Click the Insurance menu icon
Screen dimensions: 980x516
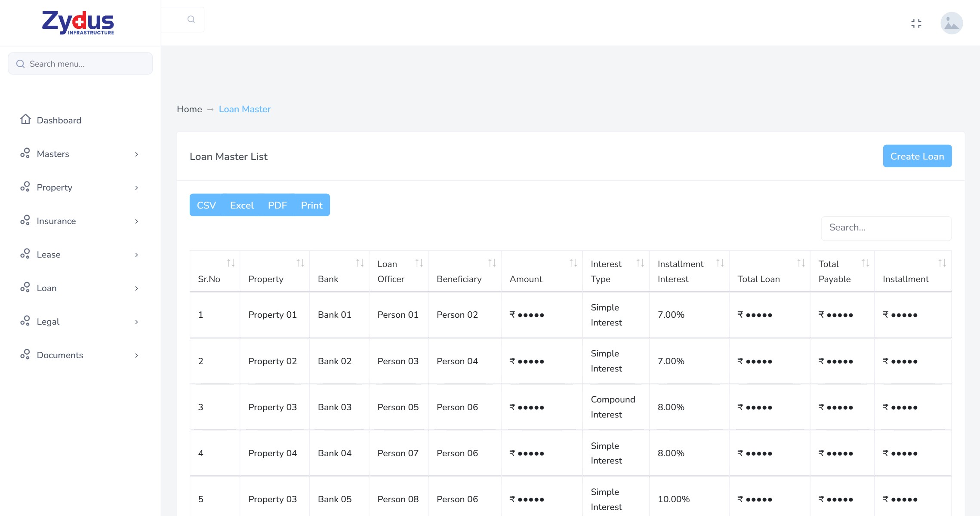tap(25, 220)
